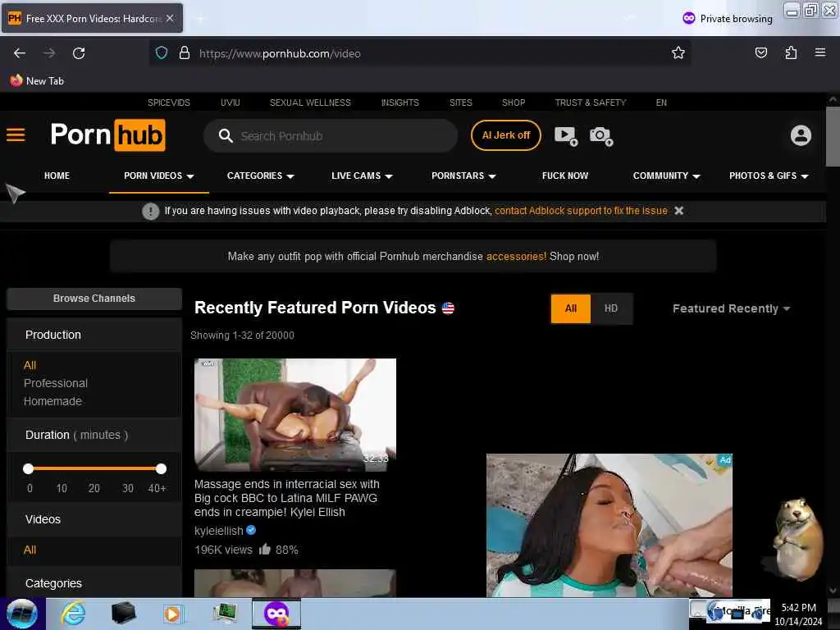Open the site hamburger menu
This screenshot has height=630, width=840.
[x=16, y=135]
